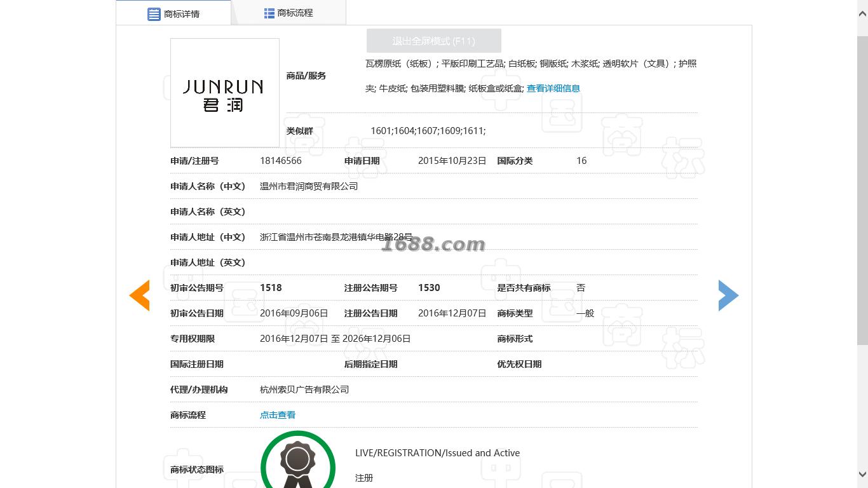
Task: Click the scrollbar down arrow
Action: click(862, 474)
